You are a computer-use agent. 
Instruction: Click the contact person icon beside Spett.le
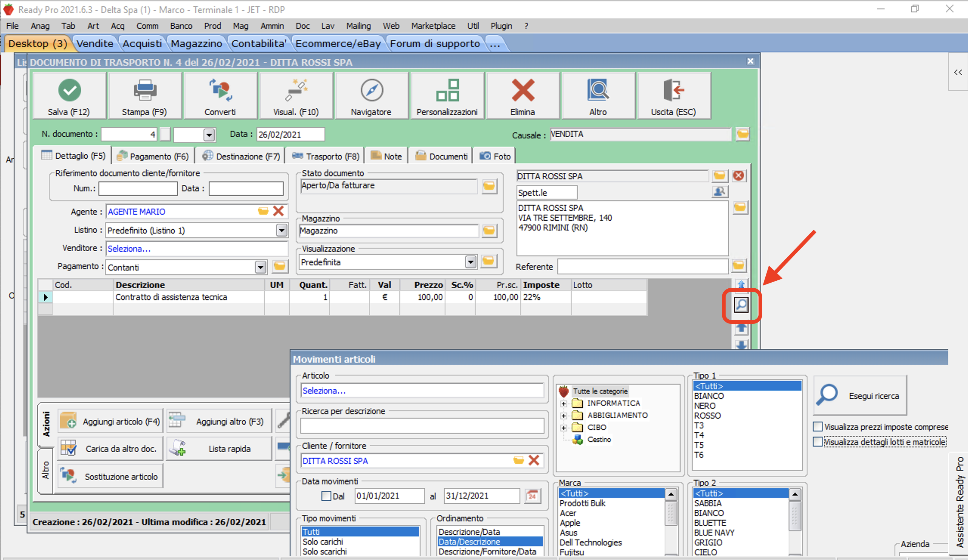(x=719, y=192)
